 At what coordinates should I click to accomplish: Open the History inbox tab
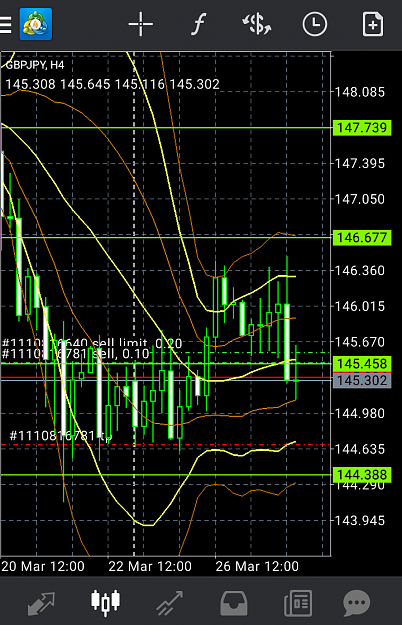[234, 603]
